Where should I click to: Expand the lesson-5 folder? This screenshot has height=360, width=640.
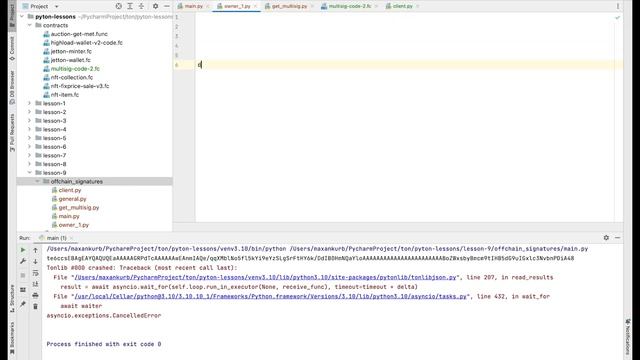(x=30, y=138)
